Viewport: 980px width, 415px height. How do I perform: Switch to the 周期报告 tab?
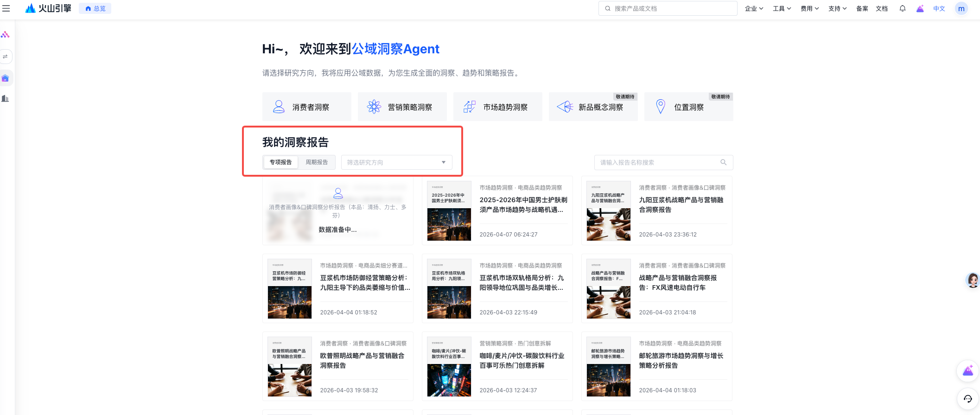coord(317,162)
